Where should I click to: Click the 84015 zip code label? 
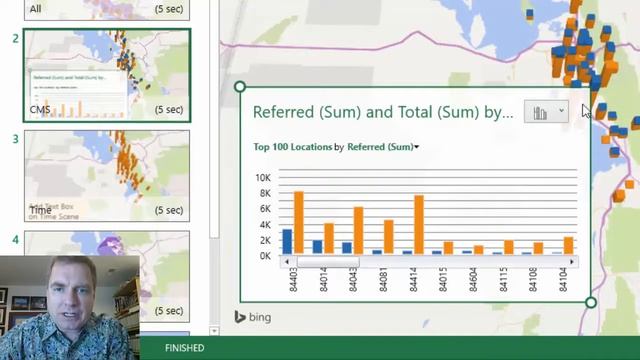coord(443,280)
